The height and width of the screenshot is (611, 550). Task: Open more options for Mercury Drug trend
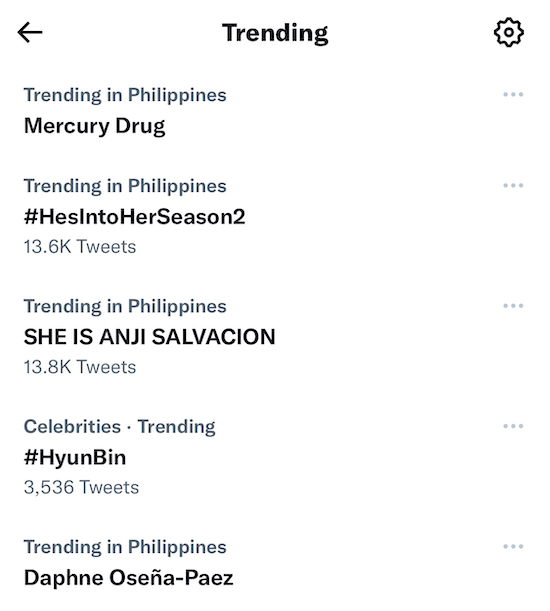(x=513, y=95)
